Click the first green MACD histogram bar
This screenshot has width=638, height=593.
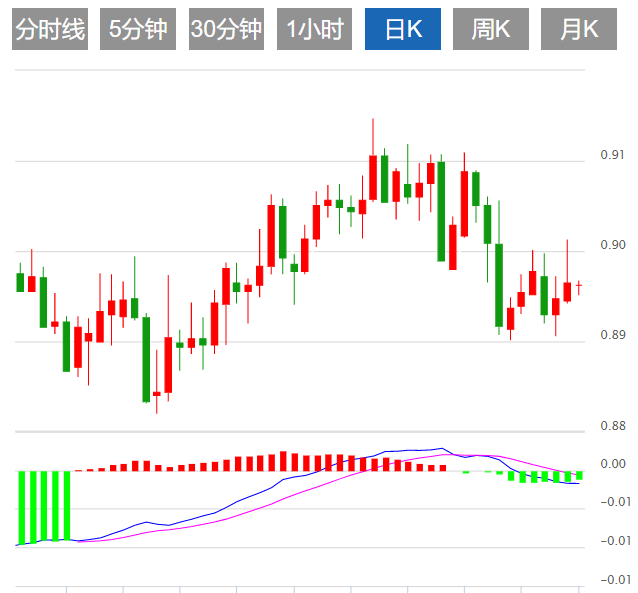[x=22, y=508]
